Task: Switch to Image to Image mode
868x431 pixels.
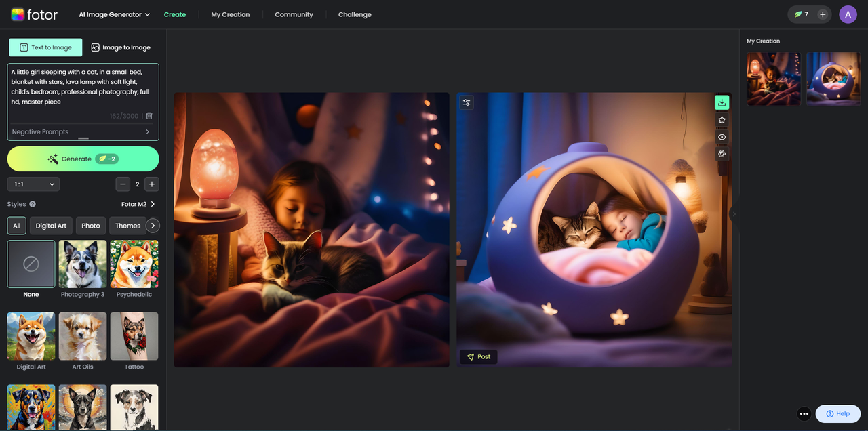Action: (121, 47)
